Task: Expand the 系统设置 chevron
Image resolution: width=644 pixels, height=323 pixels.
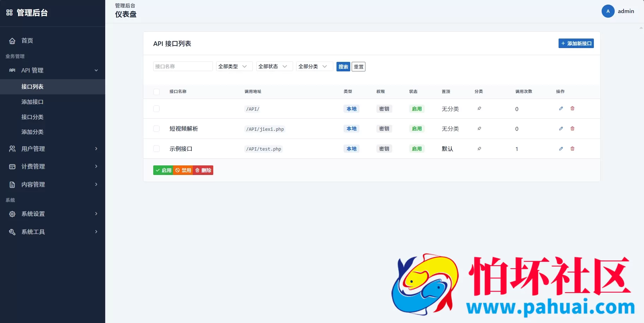Action: [96, 214]
